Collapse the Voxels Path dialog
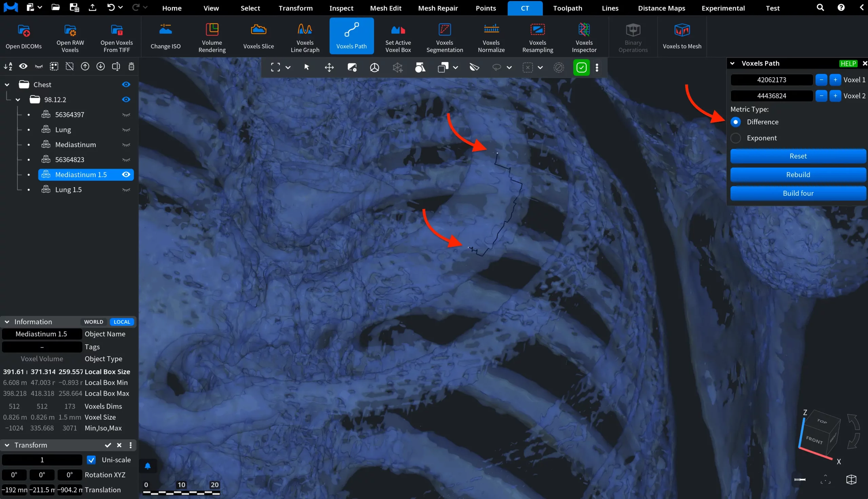The width and height of the screenshot is (868, 499). [x=732, y=63]
